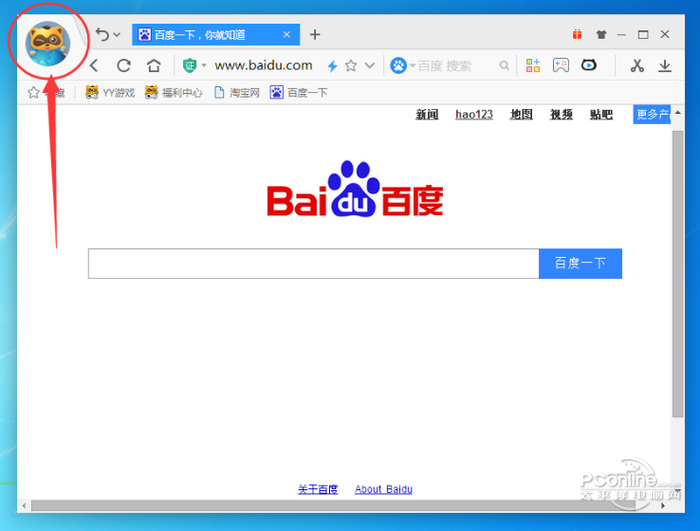Click the Baidu paw search engine icon
700x531 pixels.
point(398,66)
